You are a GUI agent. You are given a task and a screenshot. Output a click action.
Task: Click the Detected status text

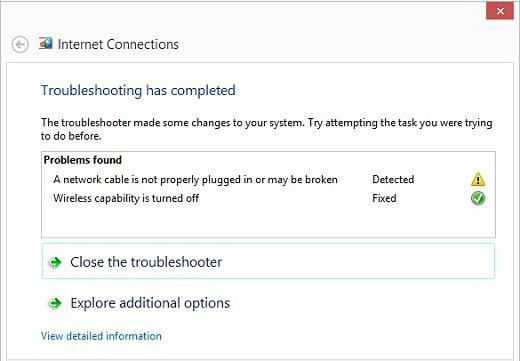pos(393,180)
